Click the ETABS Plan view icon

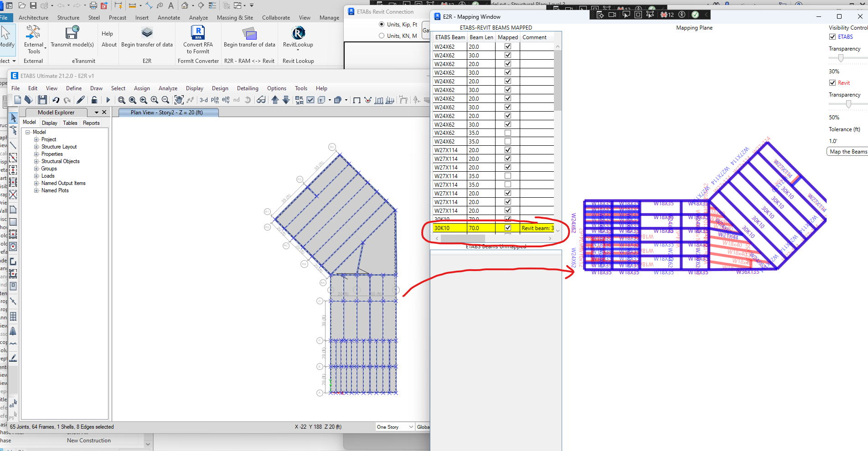pyautogui.click(x=215, y=100)
